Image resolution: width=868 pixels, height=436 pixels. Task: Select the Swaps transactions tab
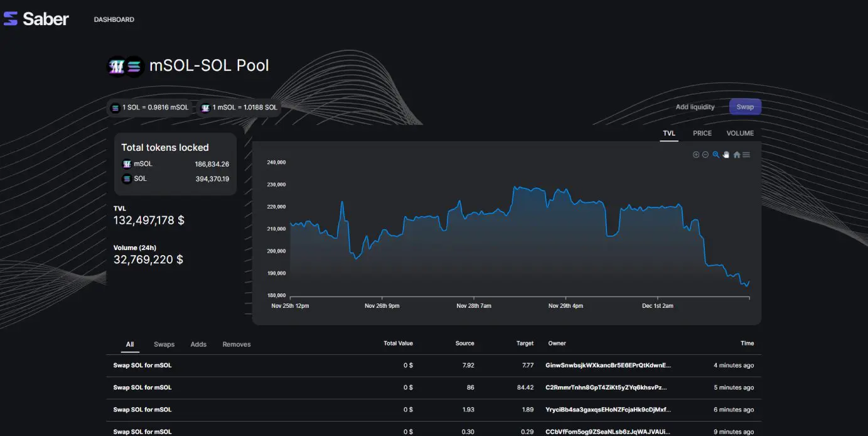[x=164, y=344]
